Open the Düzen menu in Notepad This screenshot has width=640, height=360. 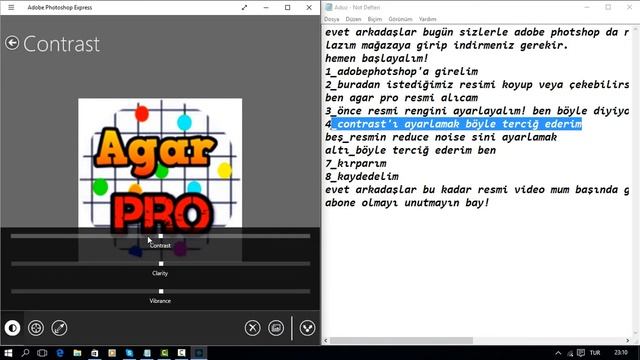353,19
